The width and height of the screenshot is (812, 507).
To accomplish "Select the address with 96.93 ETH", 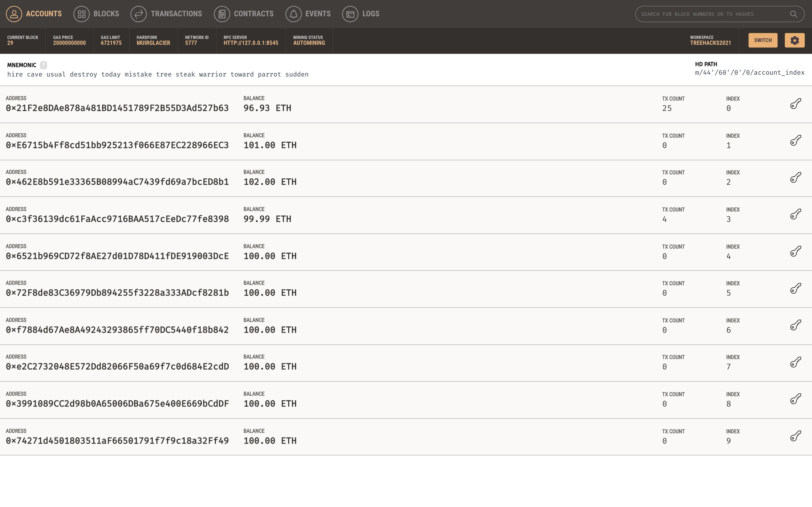I will [x=117, y=108].
